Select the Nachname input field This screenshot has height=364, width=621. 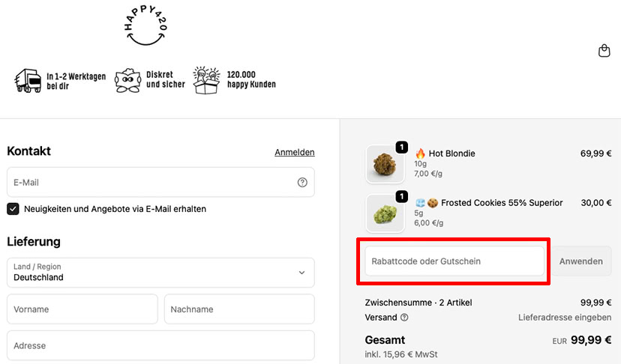pyautogui.click(x=239, y=309)
